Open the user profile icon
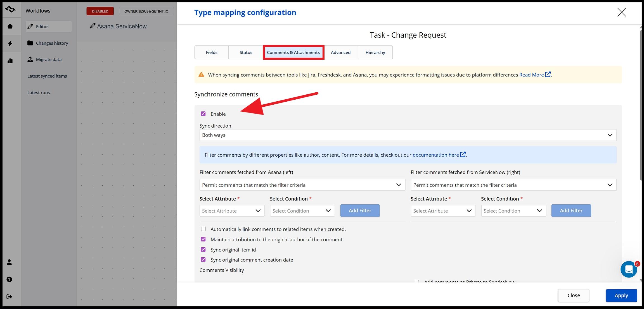Viewport: 644px width, 309px height. [9, 262]
